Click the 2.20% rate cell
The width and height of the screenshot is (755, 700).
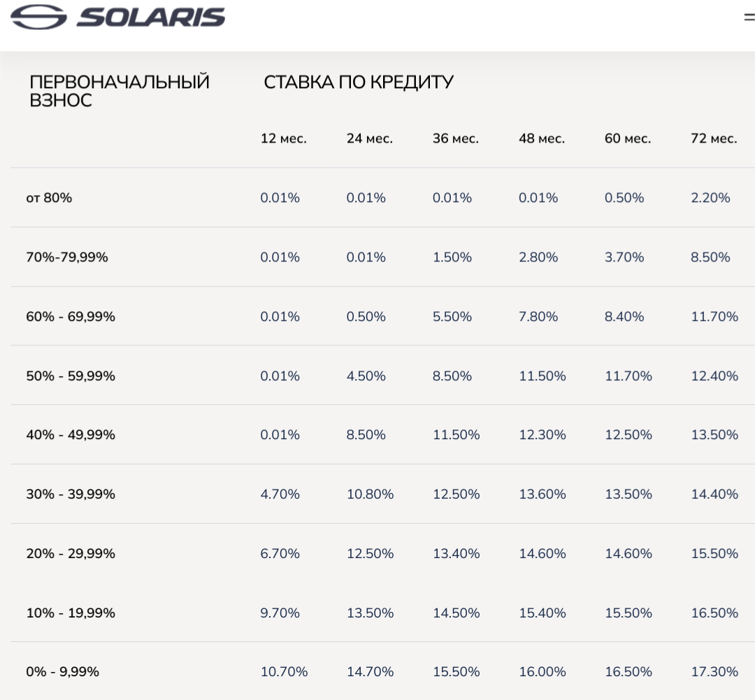point(710,198)
